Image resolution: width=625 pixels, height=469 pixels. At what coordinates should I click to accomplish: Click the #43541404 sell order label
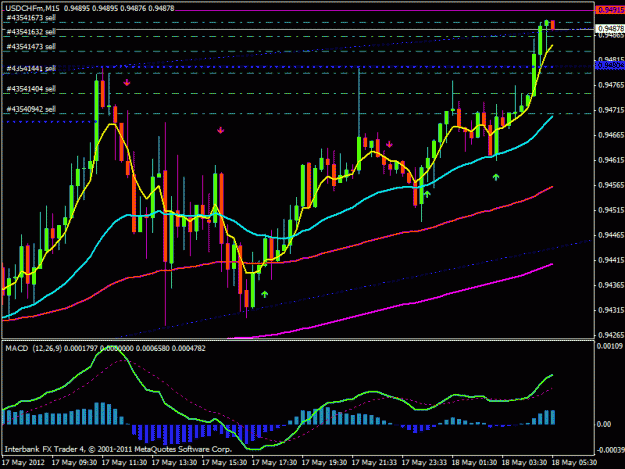click(31, 89)
